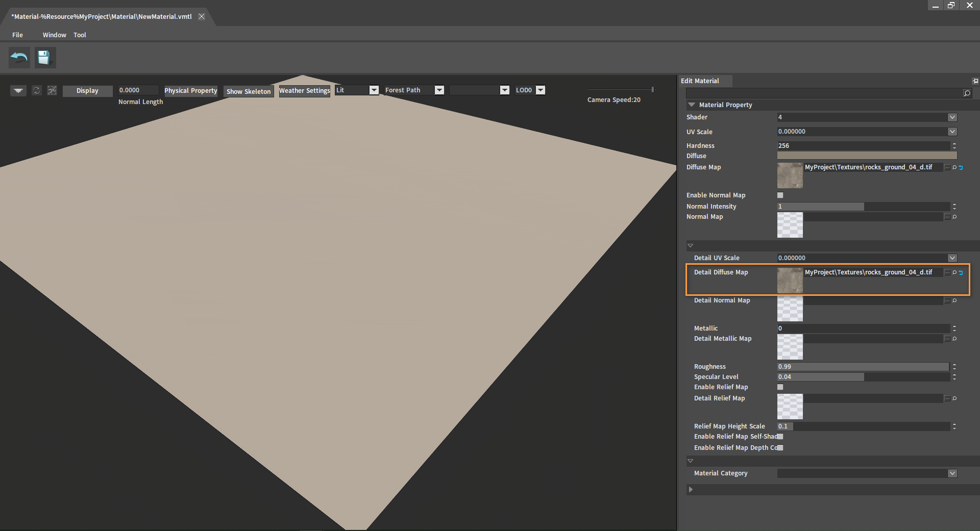The width and height of the screenshot is (980, 531).
Task: Reset the Detail Diffuse Map texture
Action: coord(961,272)
